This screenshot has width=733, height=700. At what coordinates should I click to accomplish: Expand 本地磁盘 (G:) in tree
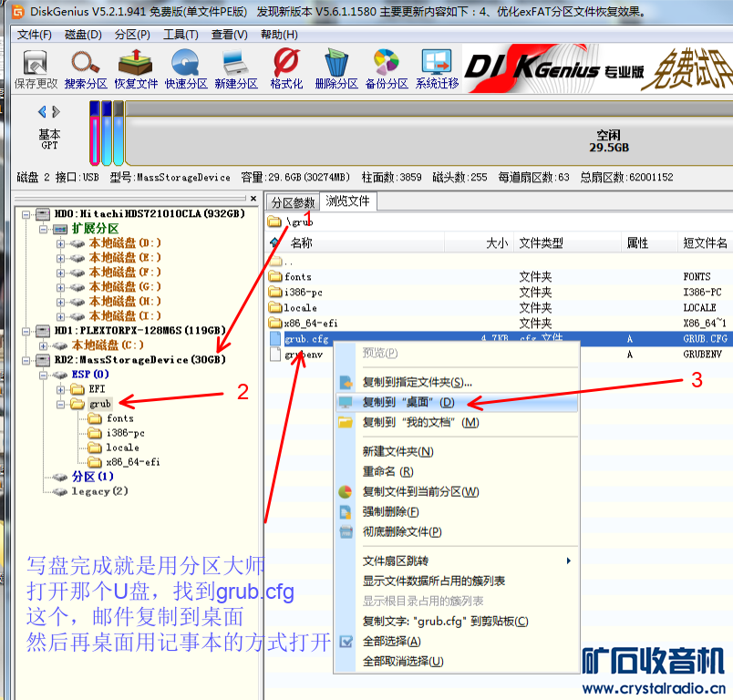click(x=61, y=287)
